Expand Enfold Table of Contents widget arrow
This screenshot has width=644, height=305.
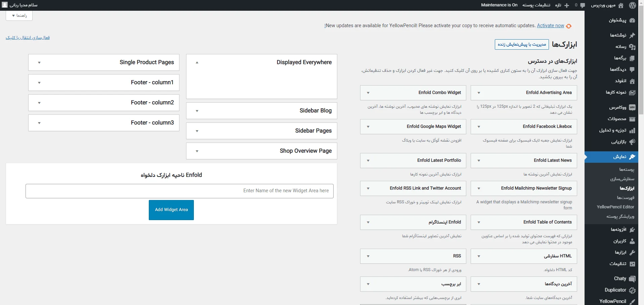479,222
